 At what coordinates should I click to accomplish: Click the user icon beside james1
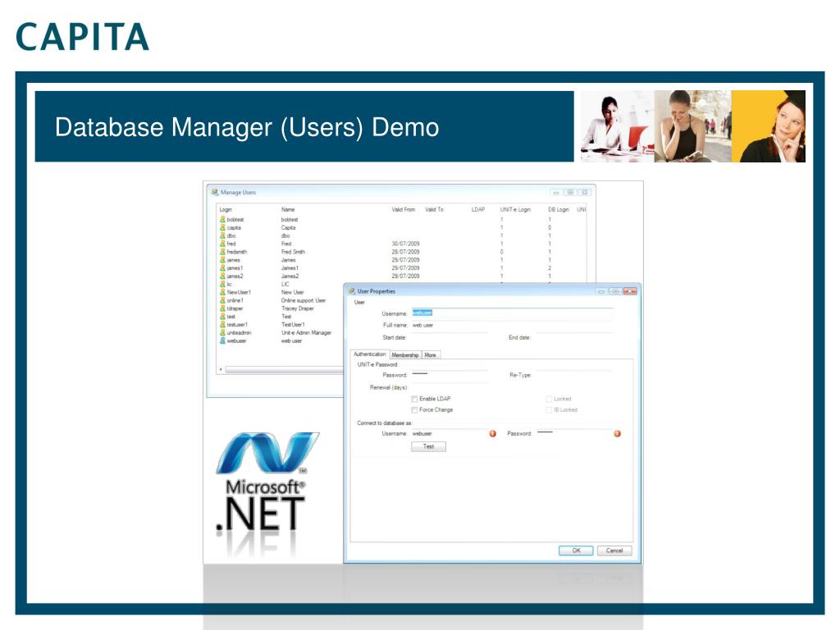(x=222, y=268)
